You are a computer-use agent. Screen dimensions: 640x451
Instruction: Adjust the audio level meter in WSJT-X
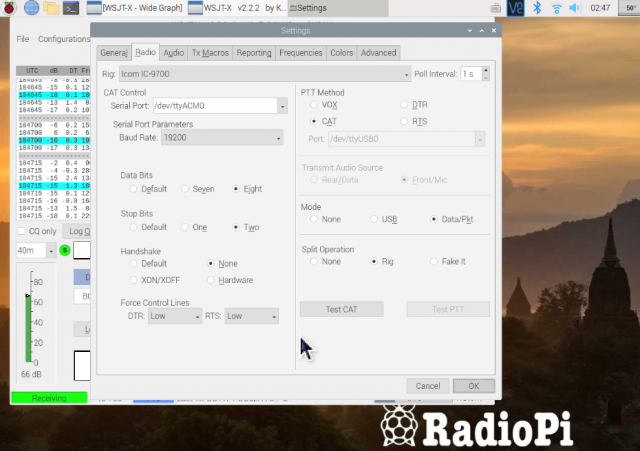tap(29, 317)
